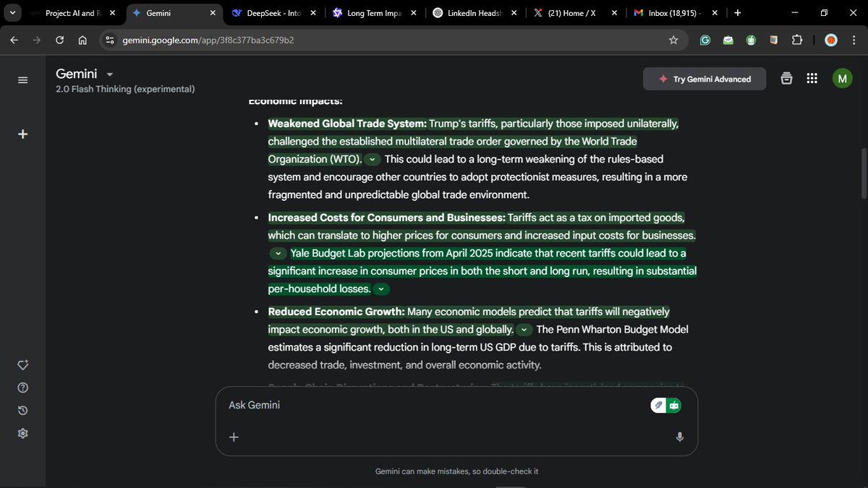Click Try Gemini Advanced button

point(704,79)
